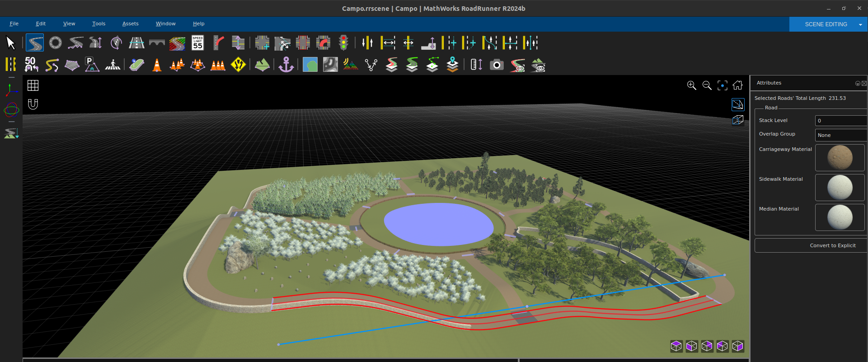
Task: Switch to the perspective cube view icon
Action: point(737,120)
